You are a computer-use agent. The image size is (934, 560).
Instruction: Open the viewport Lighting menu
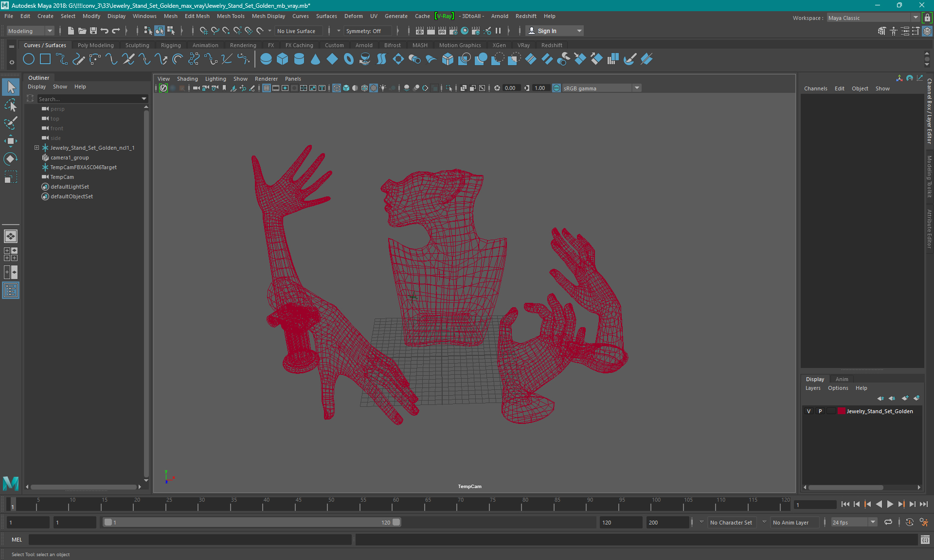(x=216, y=79)
